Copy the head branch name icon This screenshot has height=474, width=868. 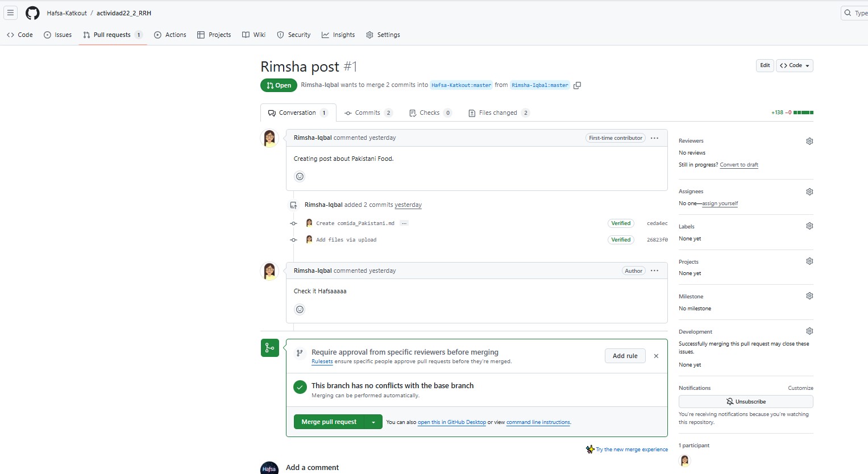coord(577,85)
